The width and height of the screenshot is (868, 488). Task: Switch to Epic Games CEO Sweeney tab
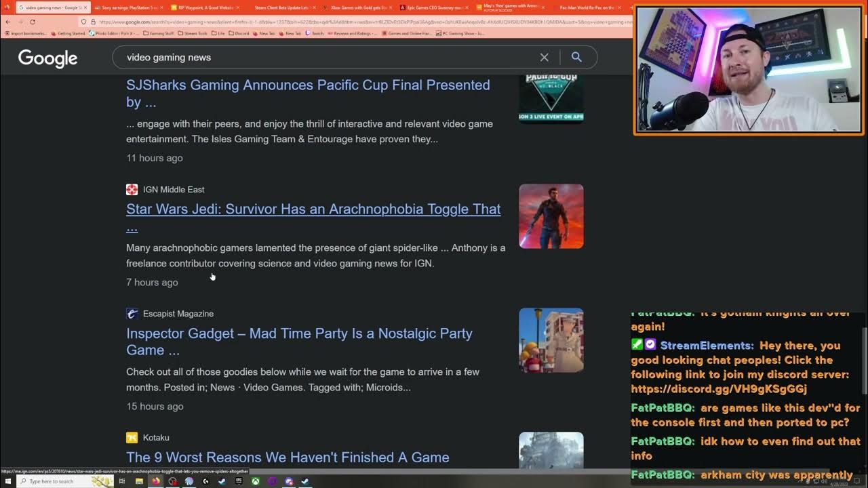click(x=433, y=7)
